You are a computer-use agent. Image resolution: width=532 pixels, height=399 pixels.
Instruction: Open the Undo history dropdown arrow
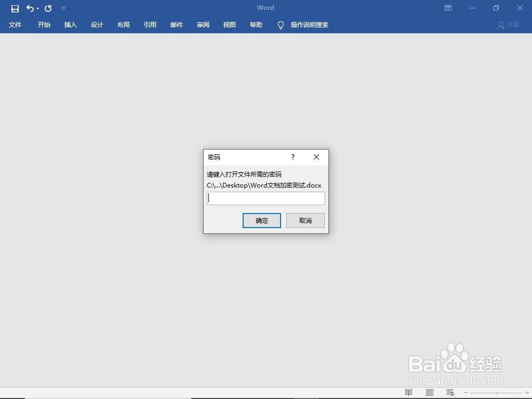pyautogui.click(x=36, y=8)
